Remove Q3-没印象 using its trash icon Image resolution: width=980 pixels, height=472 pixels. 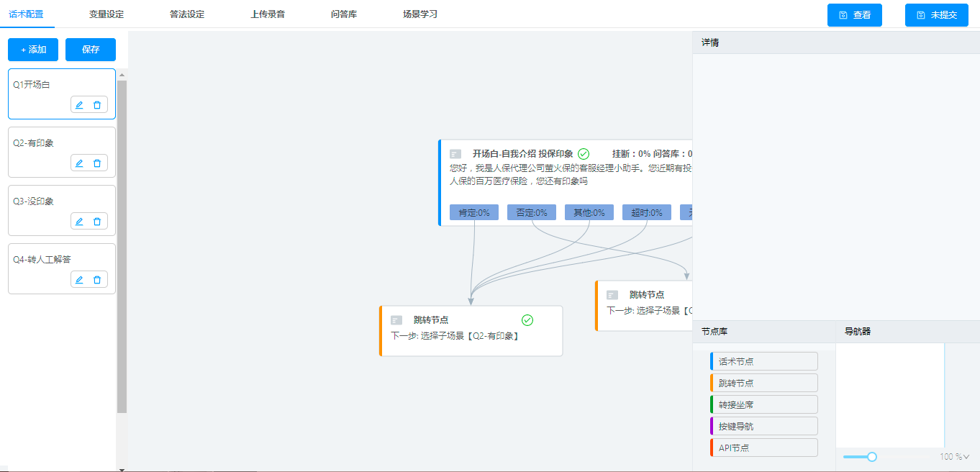click(x=97, y=222)
